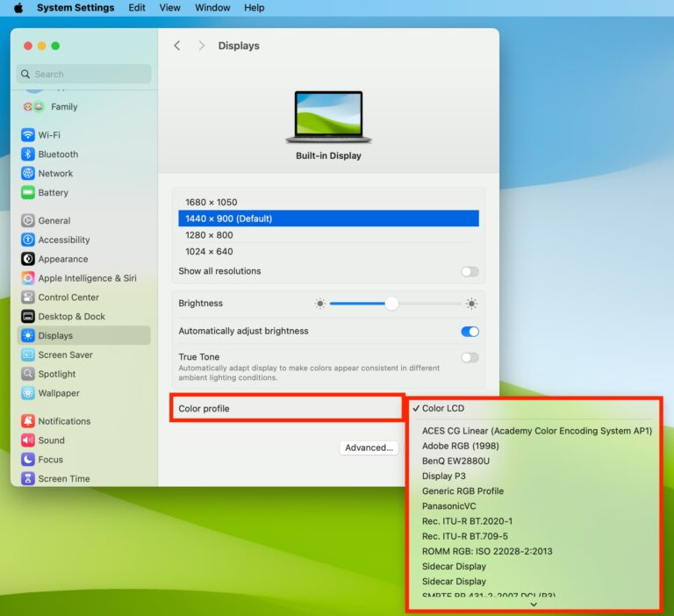Click the Control Center icon
674x616 pixels.
[28, 297]
